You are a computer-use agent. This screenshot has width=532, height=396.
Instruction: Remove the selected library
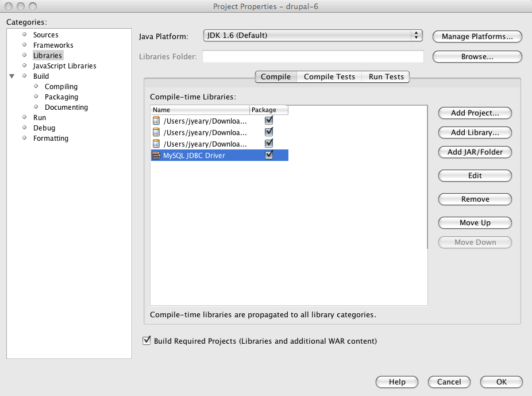475,199
